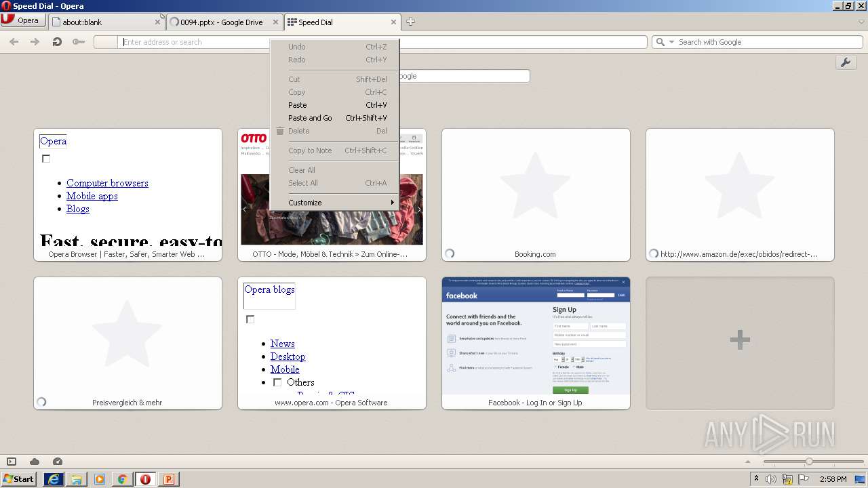Image resolution: width=868 pixels, height=488 pixels.
Task: Show hidden system tray icons arrow
Action: (757, 479)
